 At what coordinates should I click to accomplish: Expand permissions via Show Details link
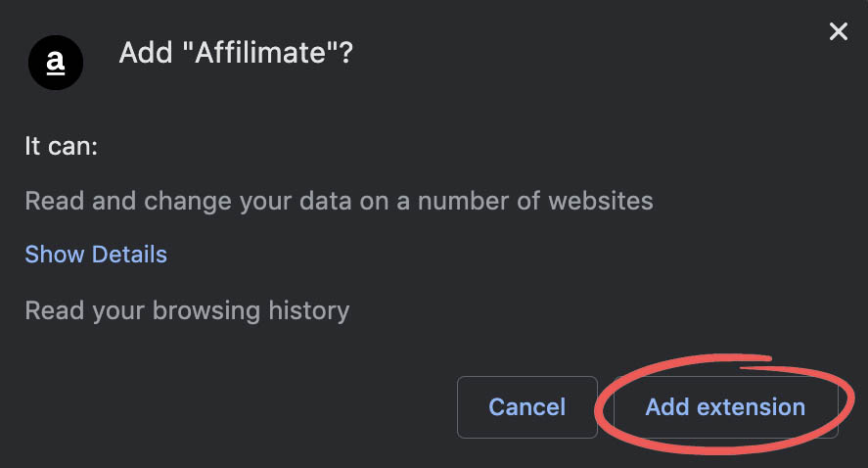point(96,255)
